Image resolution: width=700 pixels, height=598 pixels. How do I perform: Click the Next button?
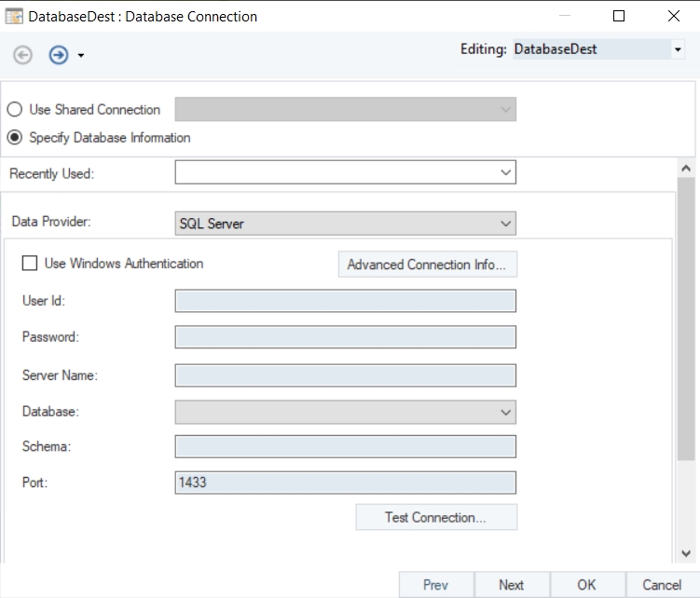511,585
